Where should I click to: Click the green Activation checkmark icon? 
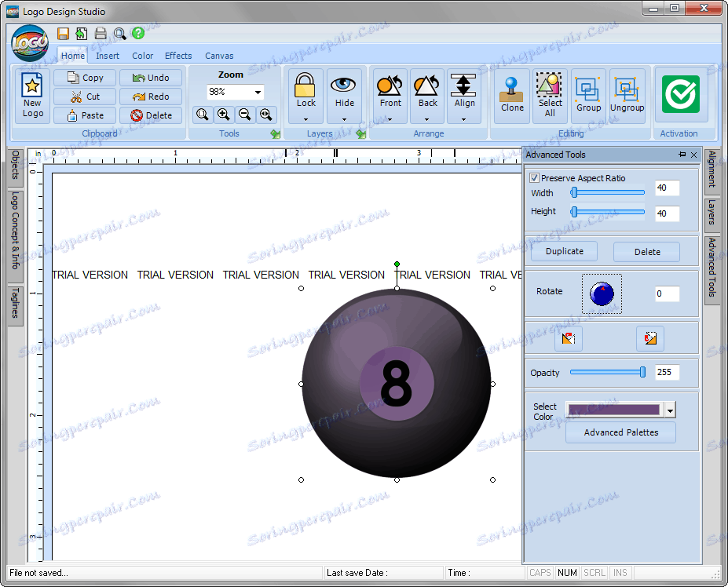pyautogui.click(x=680, y=94)
